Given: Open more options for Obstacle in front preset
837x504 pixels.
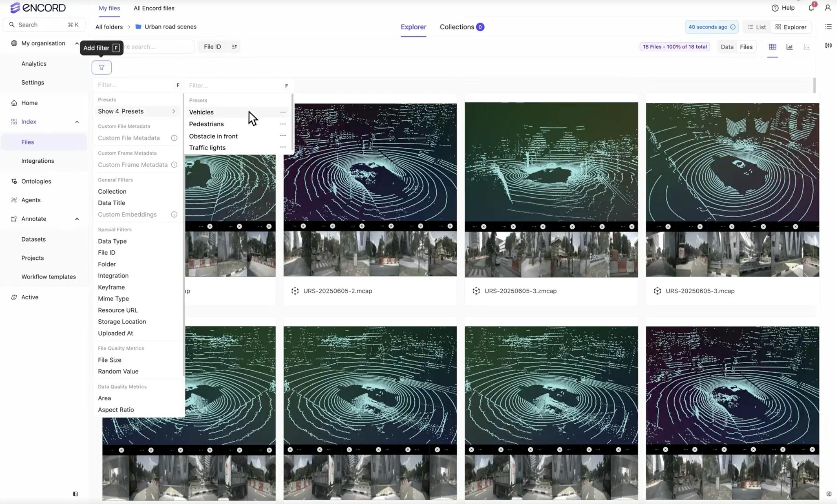Looking at the screenshot, I should [x=283, y=136].
